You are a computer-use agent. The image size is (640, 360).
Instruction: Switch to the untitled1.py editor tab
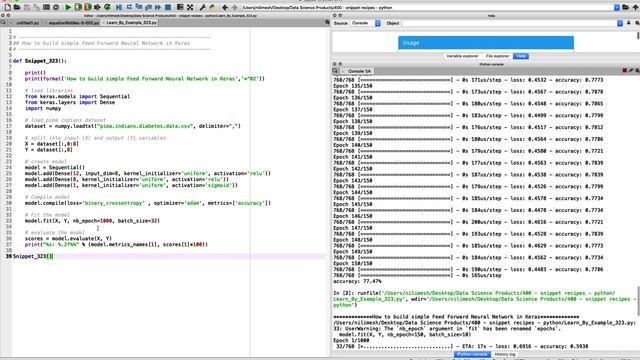(x=27, y=23)
